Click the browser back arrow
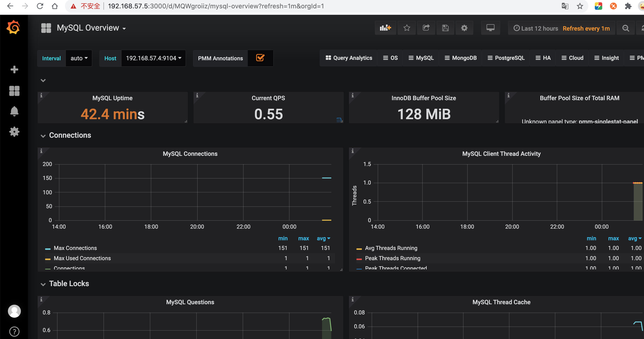This screenshot has width=644, height=339. 10,6
